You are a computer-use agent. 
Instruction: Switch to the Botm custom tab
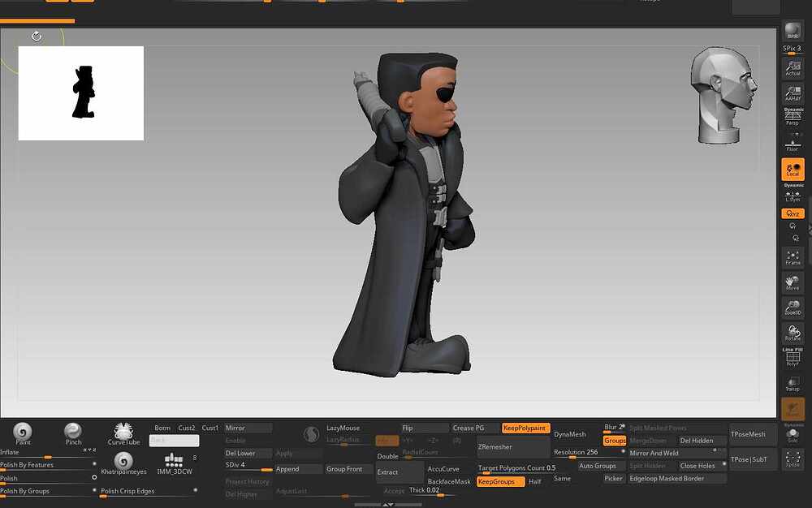162,428
